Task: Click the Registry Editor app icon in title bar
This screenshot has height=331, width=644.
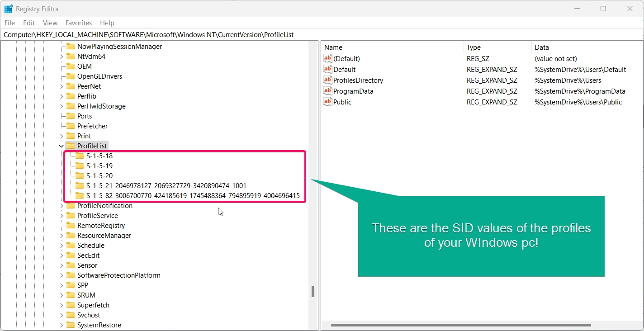Action: [x=9, y=9]
